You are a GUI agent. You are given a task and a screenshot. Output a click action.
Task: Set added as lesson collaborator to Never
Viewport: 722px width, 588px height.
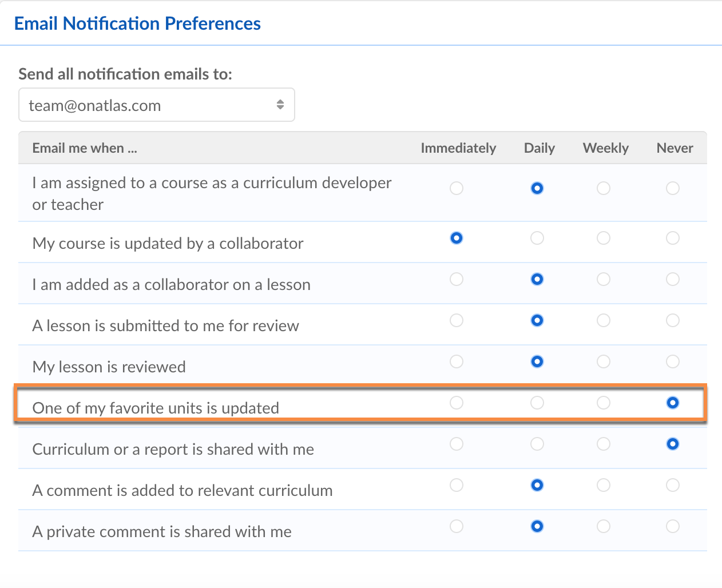pos(673,279)
